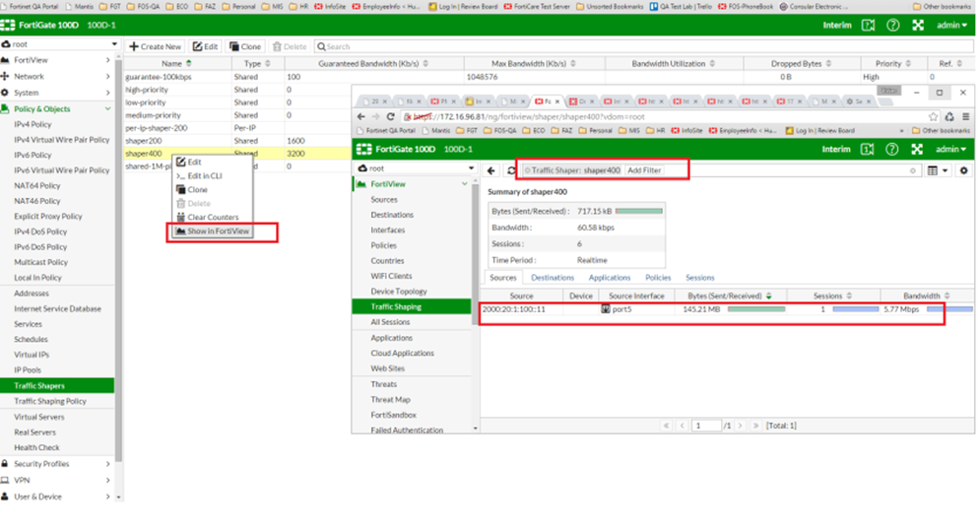Click the page number field in pagination
Viewport: 980px width, 531px height.
pyautogui.click(x=707, y=426)
